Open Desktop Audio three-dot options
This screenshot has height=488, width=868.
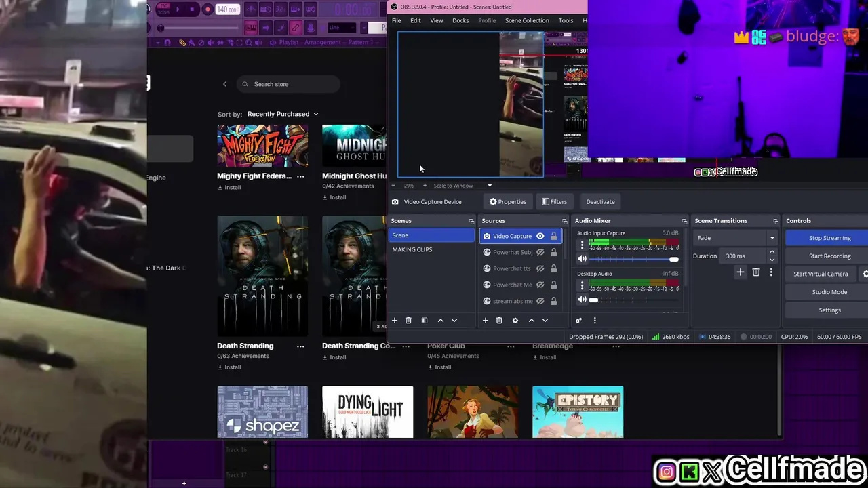point(582,286)
